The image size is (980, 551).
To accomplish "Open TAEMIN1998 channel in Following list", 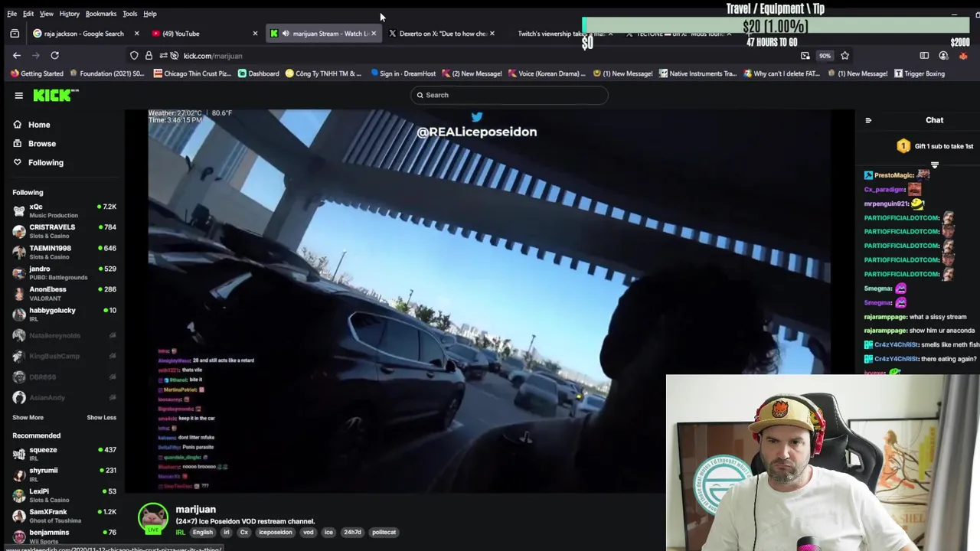I will click(64, 252).
